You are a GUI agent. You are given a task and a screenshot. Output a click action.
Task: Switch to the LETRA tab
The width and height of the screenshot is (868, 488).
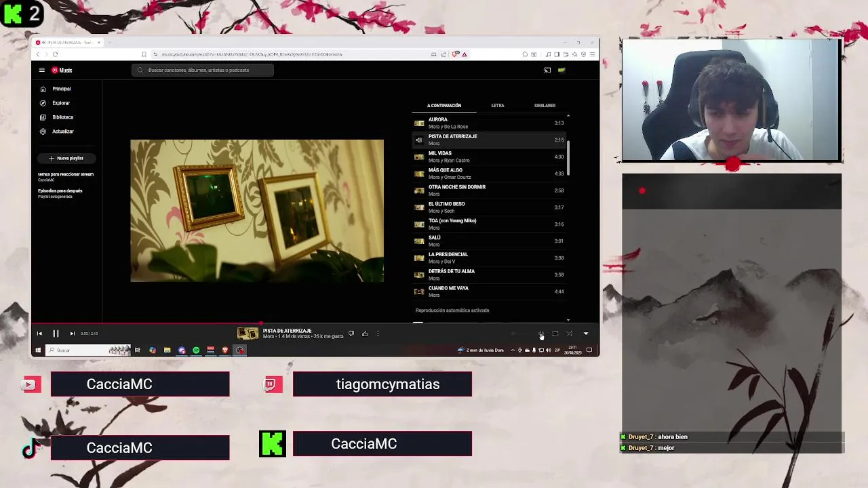point(498,106)
